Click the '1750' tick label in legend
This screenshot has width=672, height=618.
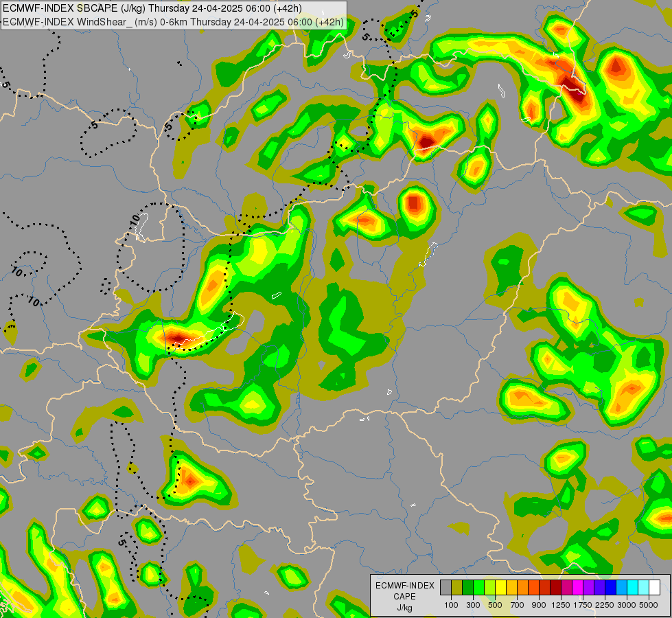pos(583,605)
